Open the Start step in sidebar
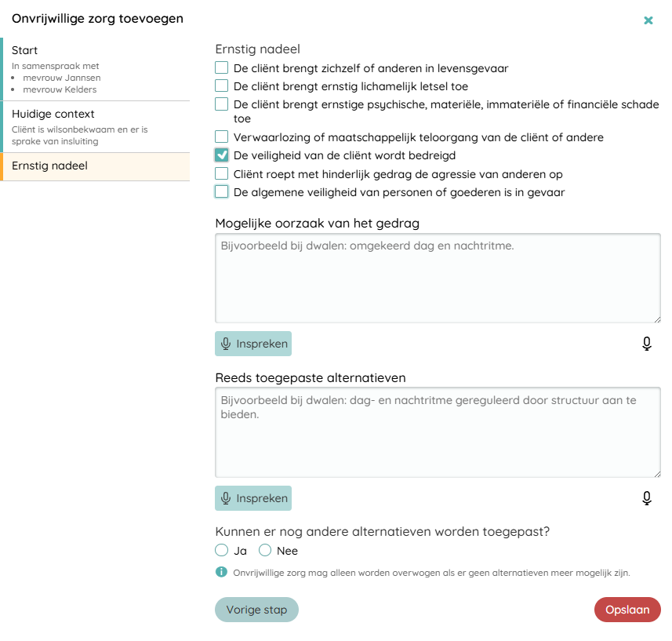 tap(96, 69)
